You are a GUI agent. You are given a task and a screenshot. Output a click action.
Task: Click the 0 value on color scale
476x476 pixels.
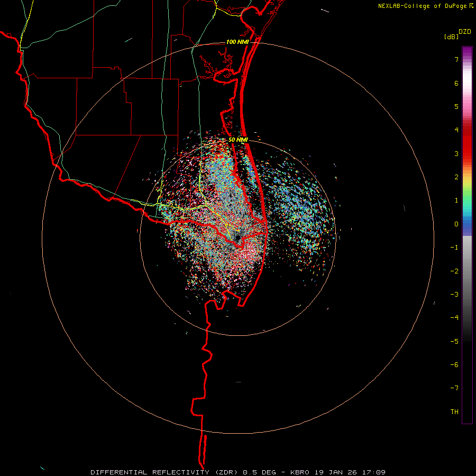456,224
